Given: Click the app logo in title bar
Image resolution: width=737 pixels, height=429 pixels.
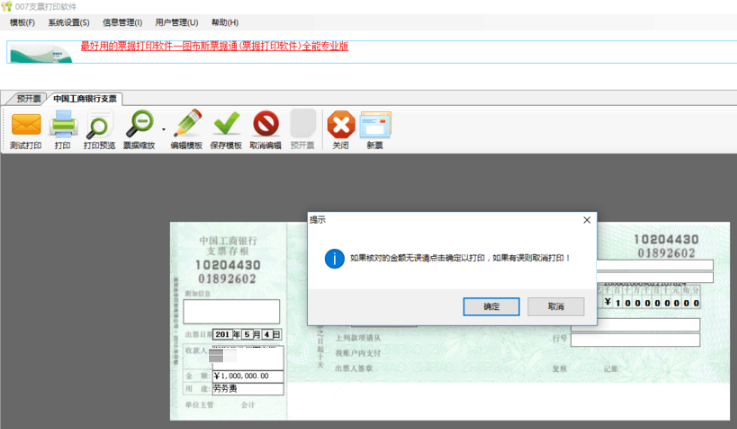Looking at the screenshot, I should point(7,7).
